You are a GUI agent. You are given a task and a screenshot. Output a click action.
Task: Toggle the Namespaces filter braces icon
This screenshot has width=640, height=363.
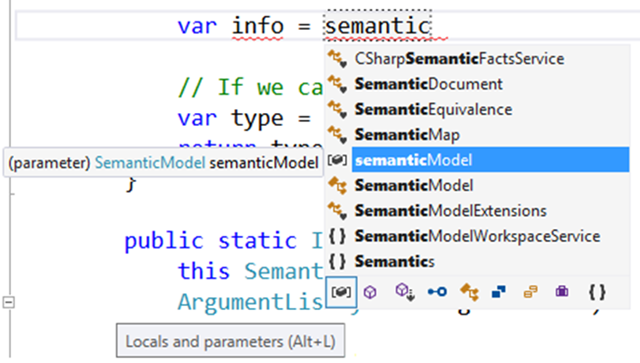coord(597,292)
